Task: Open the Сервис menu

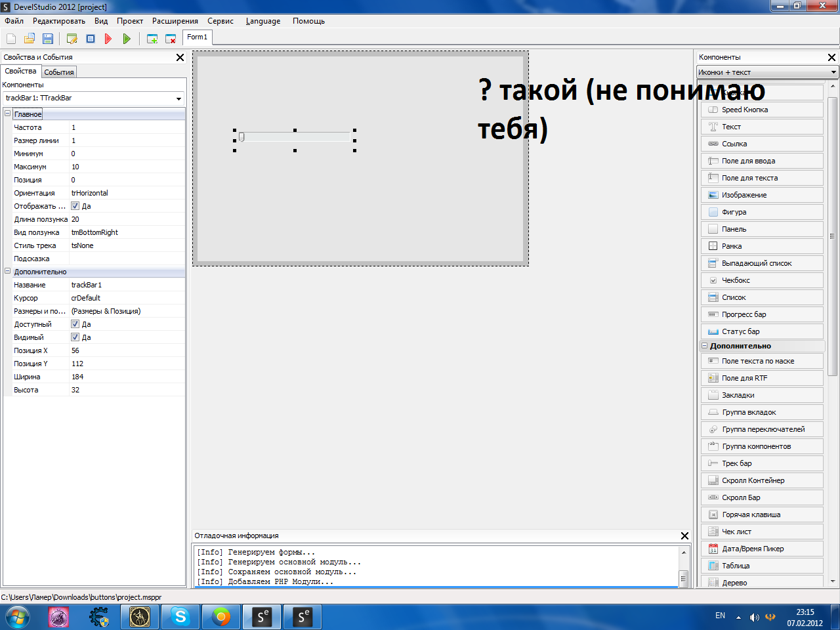Action: pos(220,21)
